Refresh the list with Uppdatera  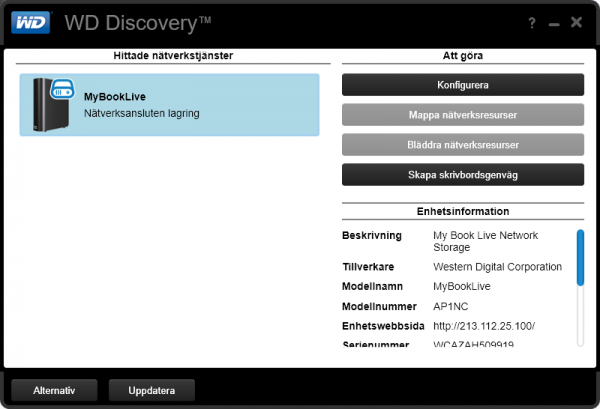(x=151, y=389)
